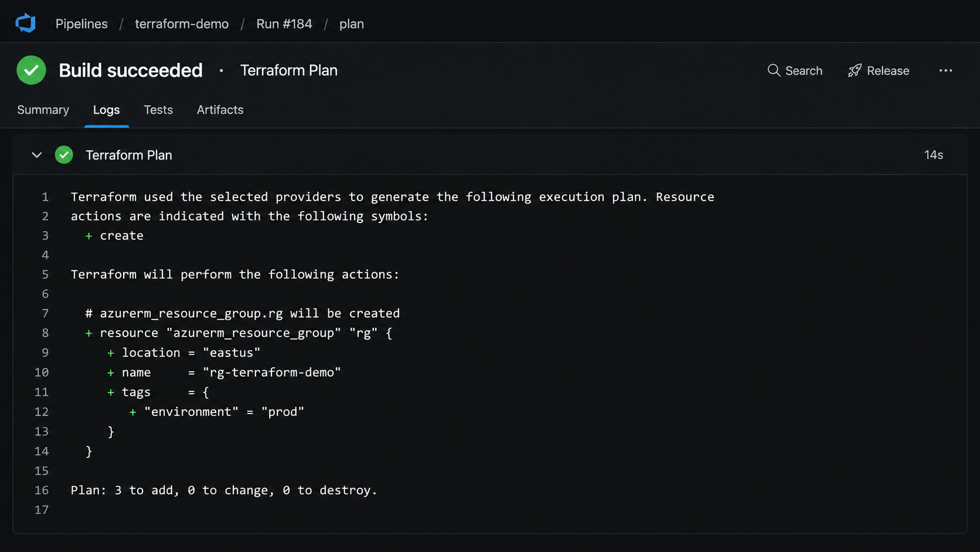The width and height of the screenshot is (980, 552).
Task: Click 'Terraform used the selected providers' line
Action: click(393, 197)
